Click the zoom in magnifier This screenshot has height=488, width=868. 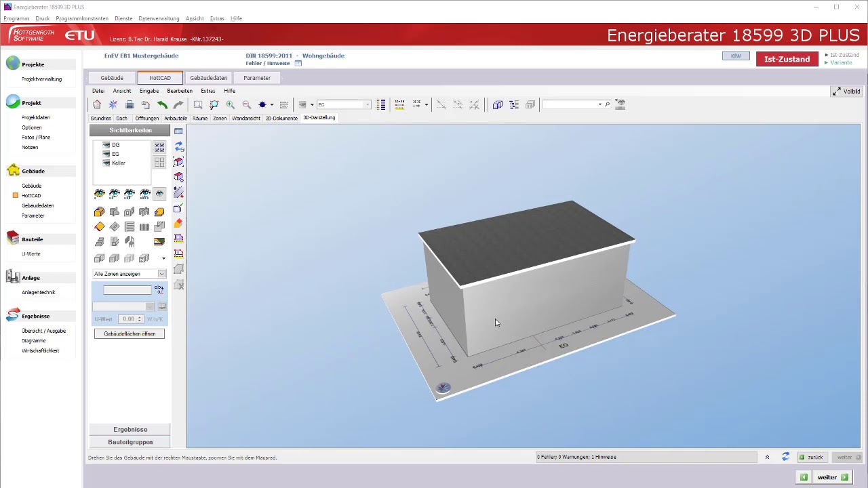pos(231,104)
